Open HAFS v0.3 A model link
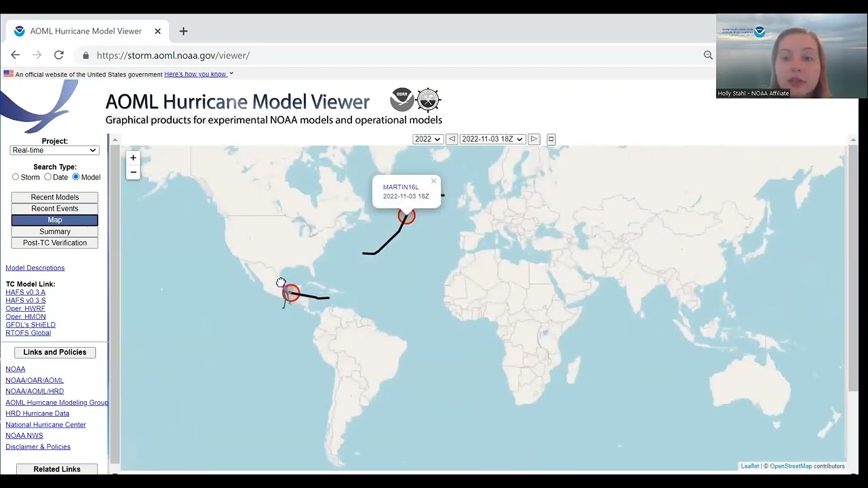Screen dimensions: 868x488 (x=26, y=292)
